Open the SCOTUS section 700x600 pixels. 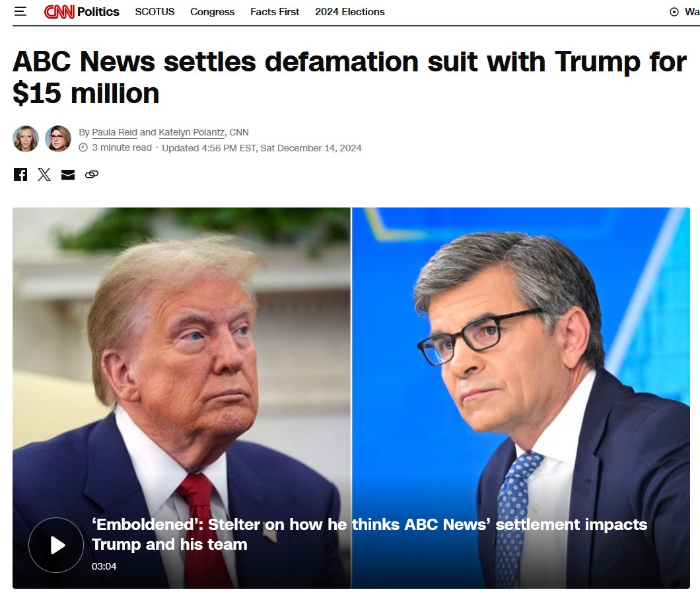pos(155,12)
